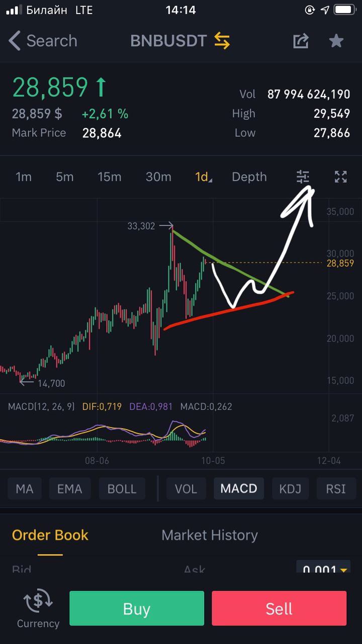Viewport: 362px width, 644px height.
Task: Tap the large 28,859 last price
Action: pyautogui.click(x=50, y=87)
